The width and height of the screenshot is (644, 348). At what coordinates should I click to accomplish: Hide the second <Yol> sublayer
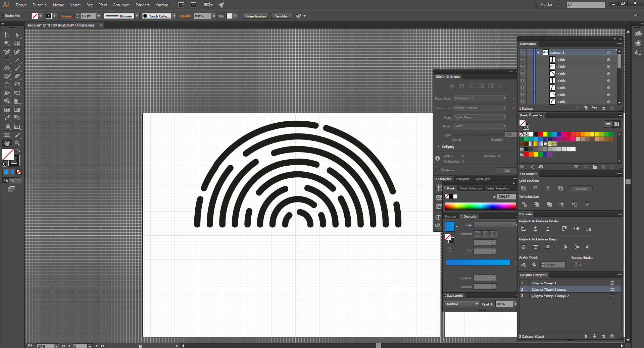pos(523,66)
